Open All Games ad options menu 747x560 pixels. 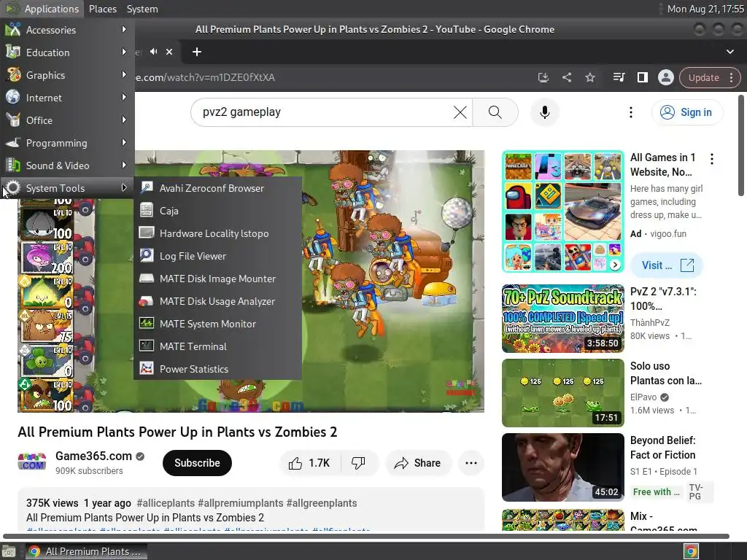(712, 158)
